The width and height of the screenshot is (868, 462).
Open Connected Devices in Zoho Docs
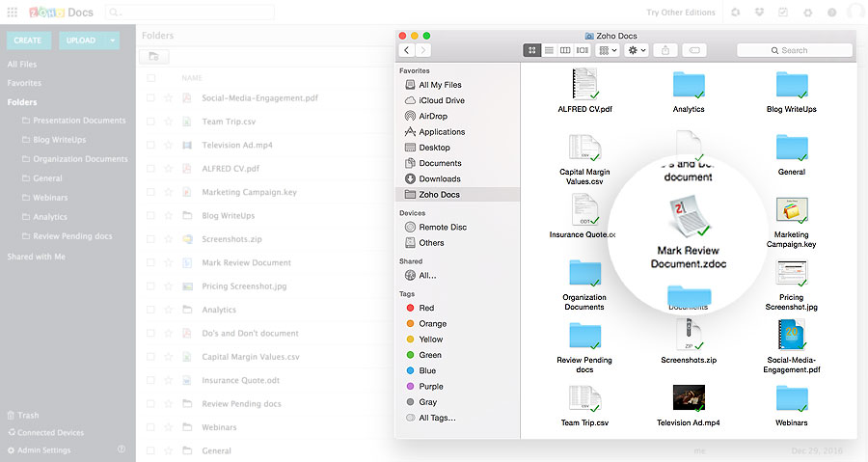pyautogui.click(x=46, y=433)
